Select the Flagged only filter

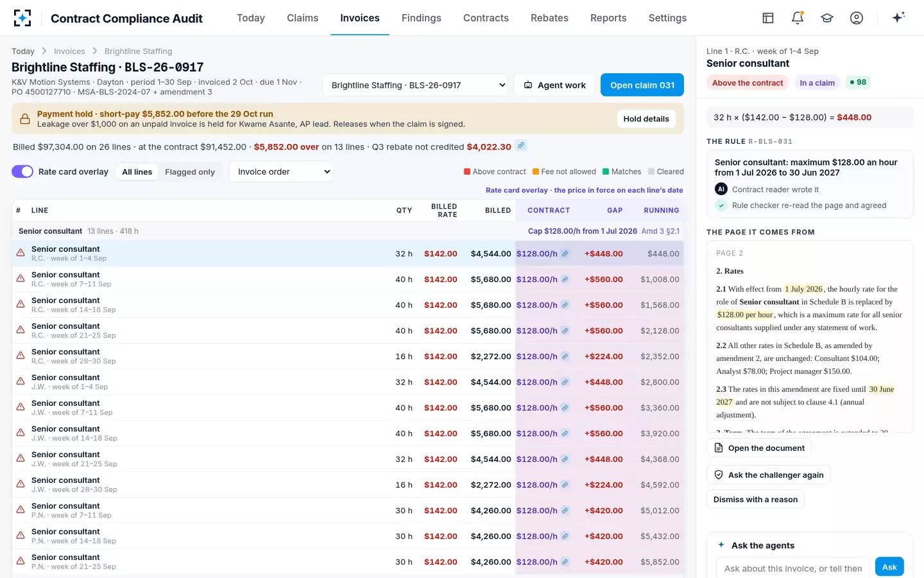click(x=190, y=171)
